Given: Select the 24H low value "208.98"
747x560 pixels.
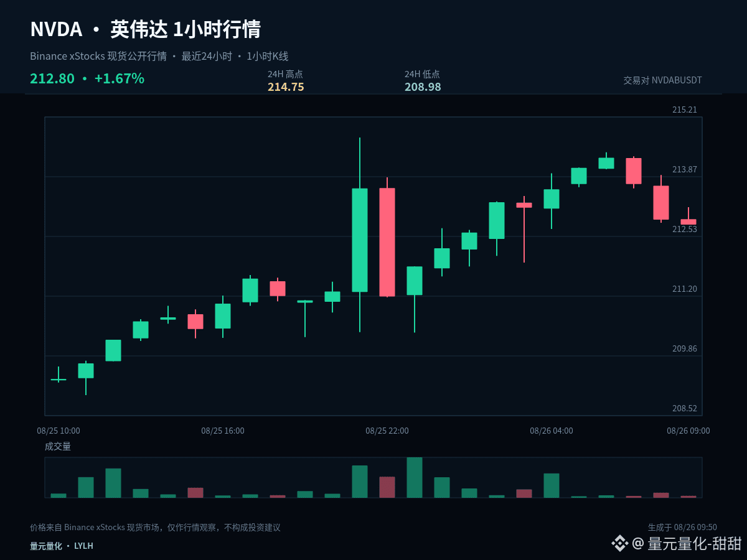Looking at the screenshot, I should point(423,87).
